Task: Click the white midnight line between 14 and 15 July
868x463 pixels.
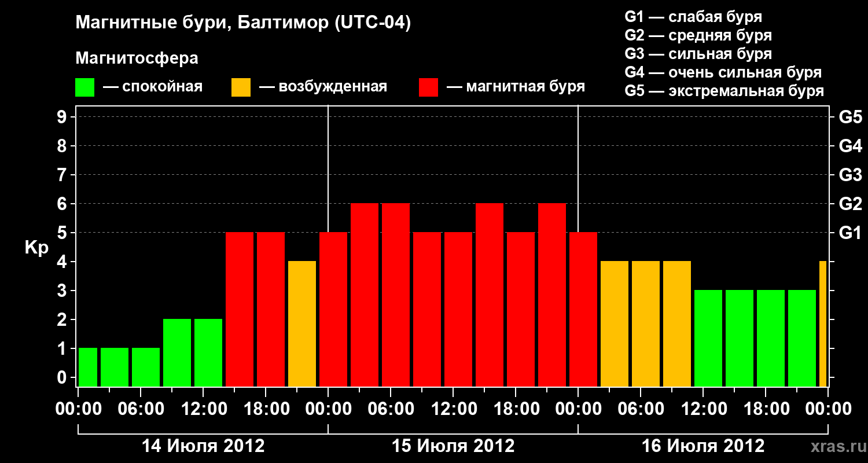Action: [x=328, y=168]
